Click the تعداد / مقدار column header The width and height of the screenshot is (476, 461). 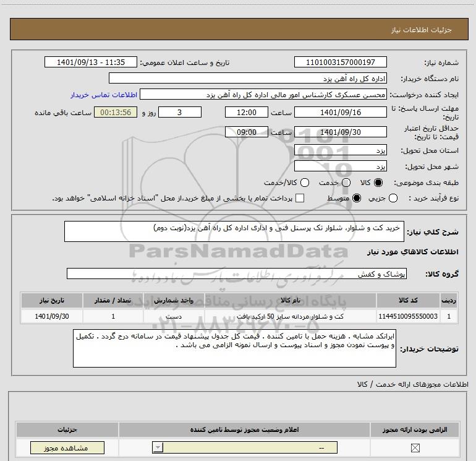tap(113, 301)
